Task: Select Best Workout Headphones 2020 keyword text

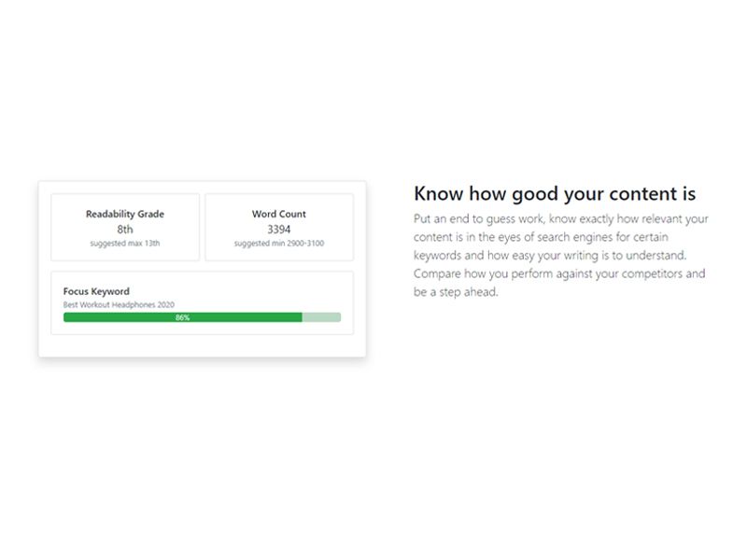Action: [x=119, y=304]
